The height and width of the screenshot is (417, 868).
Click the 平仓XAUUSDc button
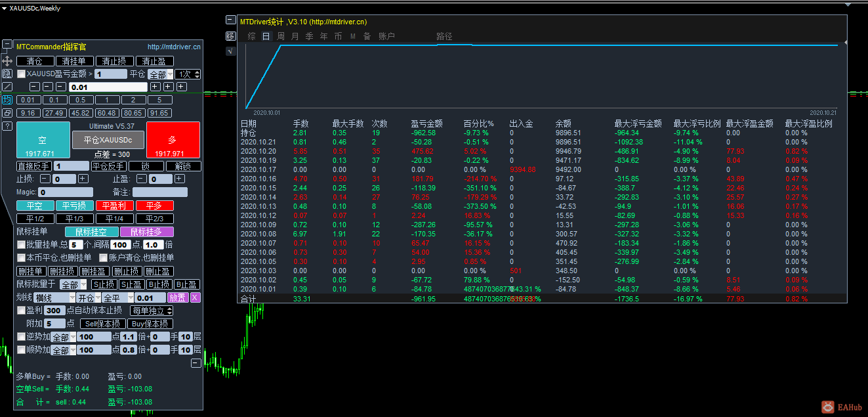(x=108, y=140)
